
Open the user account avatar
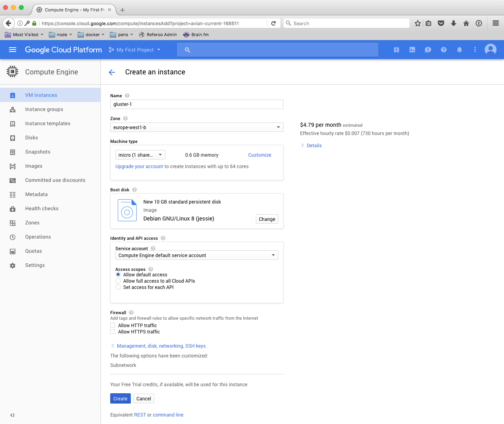pos(491,50)
